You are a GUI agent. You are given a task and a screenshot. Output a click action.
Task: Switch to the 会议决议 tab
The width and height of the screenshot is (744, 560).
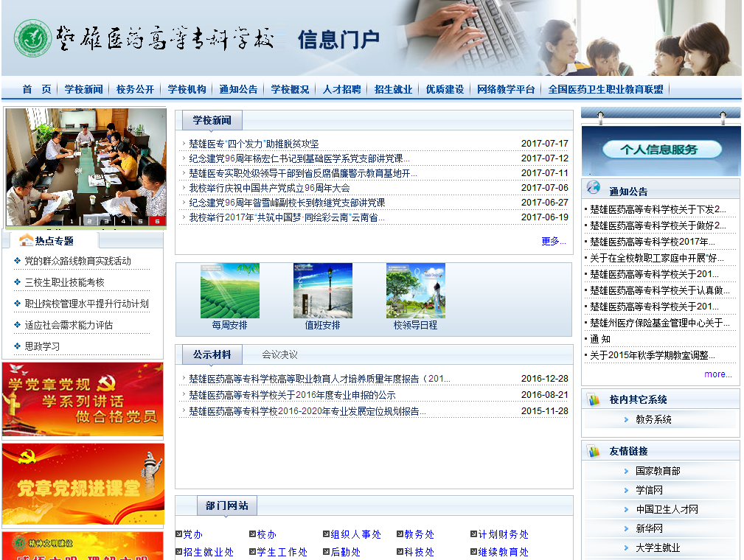pyautogui.click(x=279, y=354)
